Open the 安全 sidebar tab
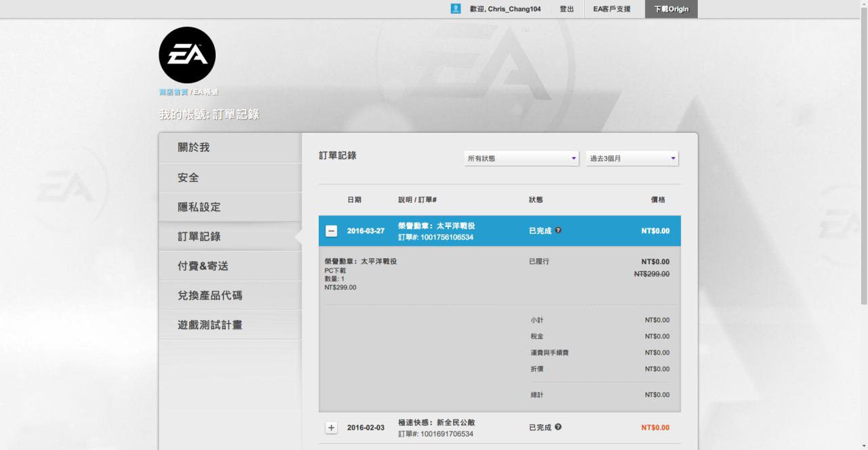Viewport: 868px width, 450px height. point(230,177)
